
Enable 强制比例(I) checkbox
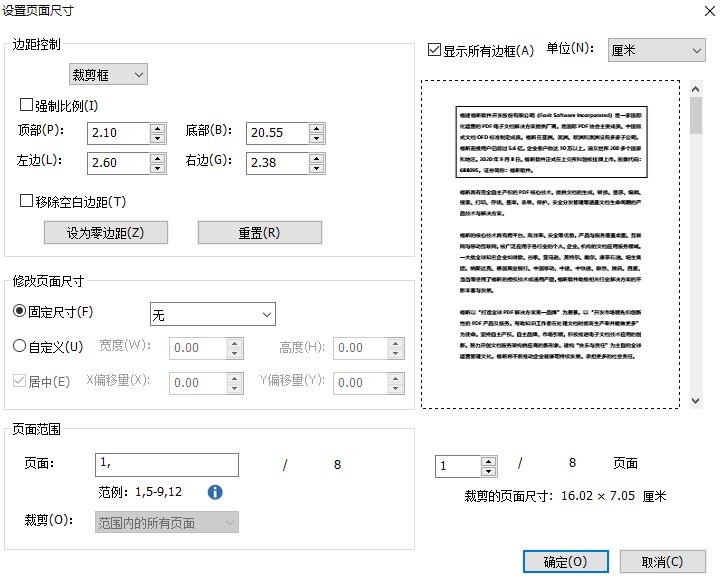[x=26, y=105]
